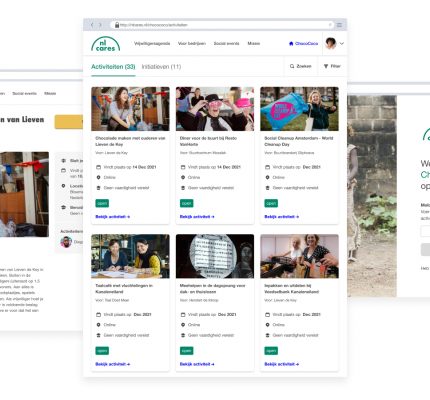Image resolution: width=430 pixels, height=400 pixels.
Task: Open Missie in the front window navigation
Action: click(x=254, y=44)
